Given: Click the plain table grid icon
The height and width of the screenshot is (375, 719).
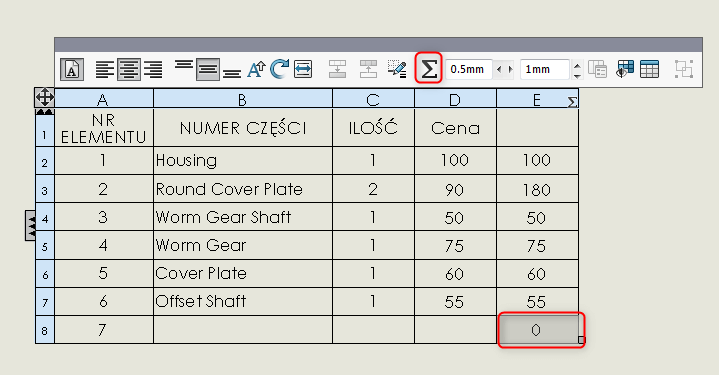Looking at the screenshot, I should coord(649,69).
